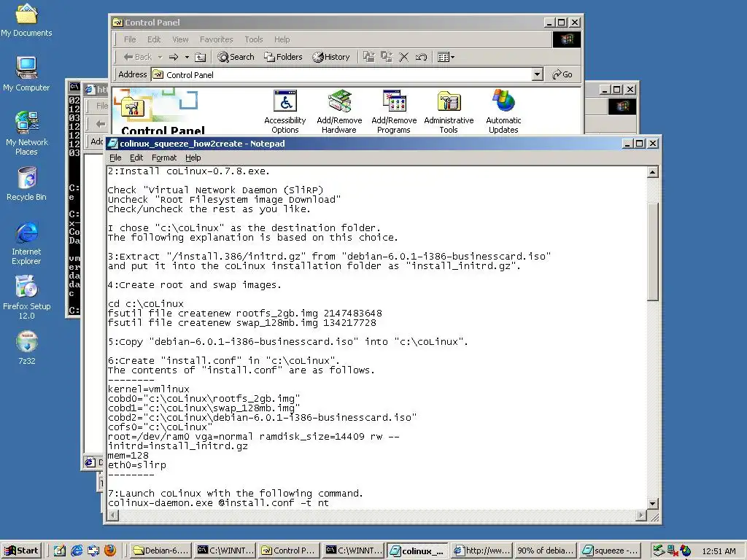Image resolution: width=747 pixels, height=560 pixels.
Task: Expand Back history dropdown arrow
Action: pyautogui.click(x=160, y=57)
